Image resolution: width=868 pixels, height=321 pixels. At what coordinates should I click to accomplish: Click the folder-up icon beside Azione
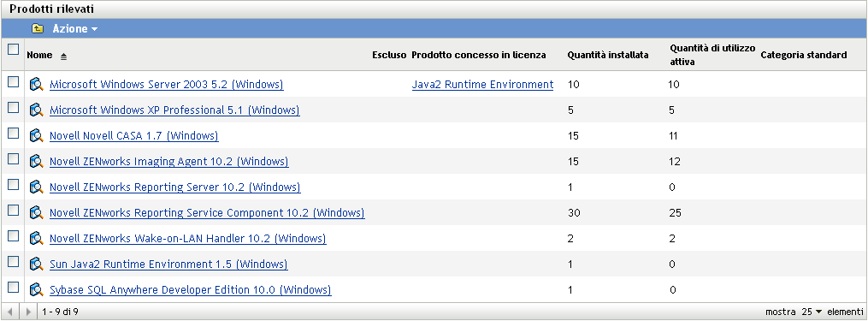tap(38, 29)
